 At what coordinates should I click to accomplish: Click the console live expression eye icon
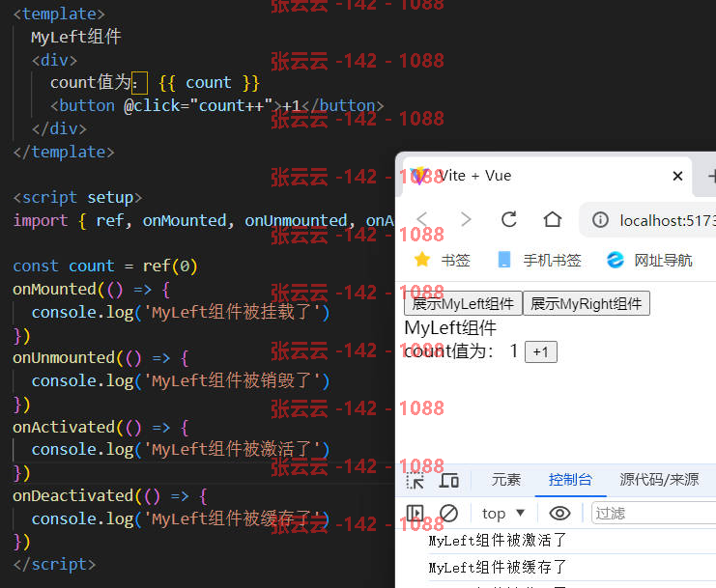559,514
